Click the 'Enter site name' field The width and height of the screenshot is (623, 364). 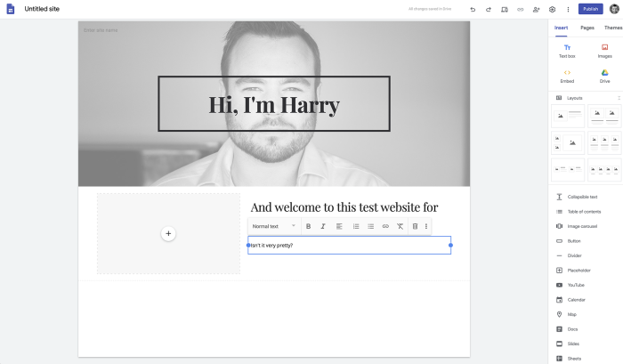101,30
